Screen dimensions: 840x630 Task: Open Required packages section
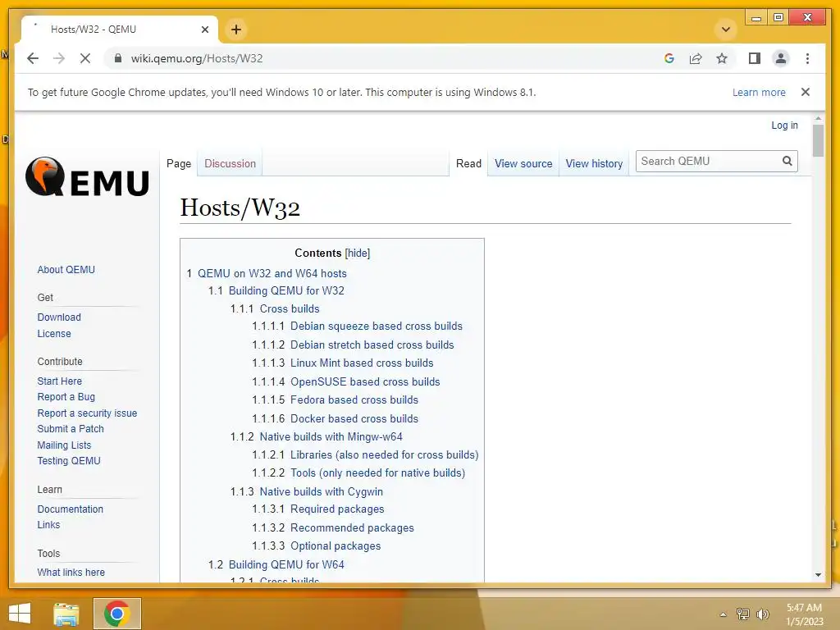tap(337, 509)
